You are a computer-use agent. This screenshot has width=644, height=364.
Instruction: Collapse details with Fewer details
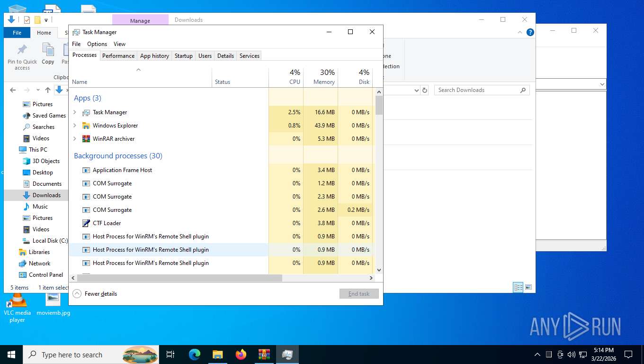point(95,294)
